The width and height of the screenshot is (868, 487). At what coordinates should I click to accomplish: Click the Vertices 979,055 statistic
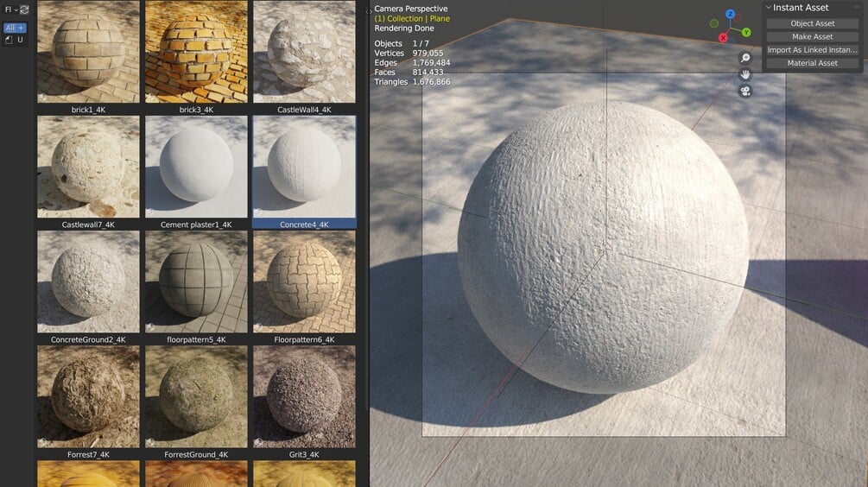pyautogui.click(x=409, y=54)
